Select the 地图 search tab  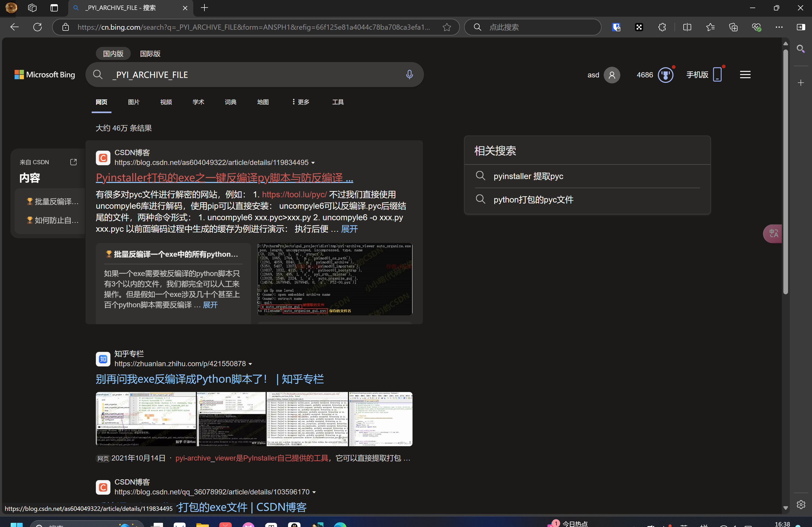(263, 102)
